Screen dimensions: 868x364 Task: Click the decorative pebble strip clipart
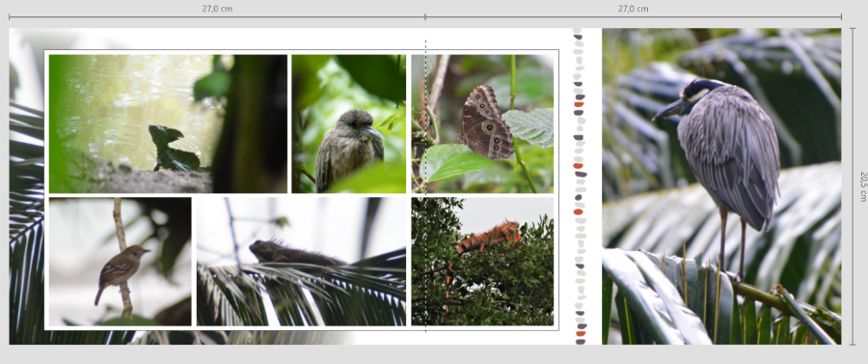(579, 186)
